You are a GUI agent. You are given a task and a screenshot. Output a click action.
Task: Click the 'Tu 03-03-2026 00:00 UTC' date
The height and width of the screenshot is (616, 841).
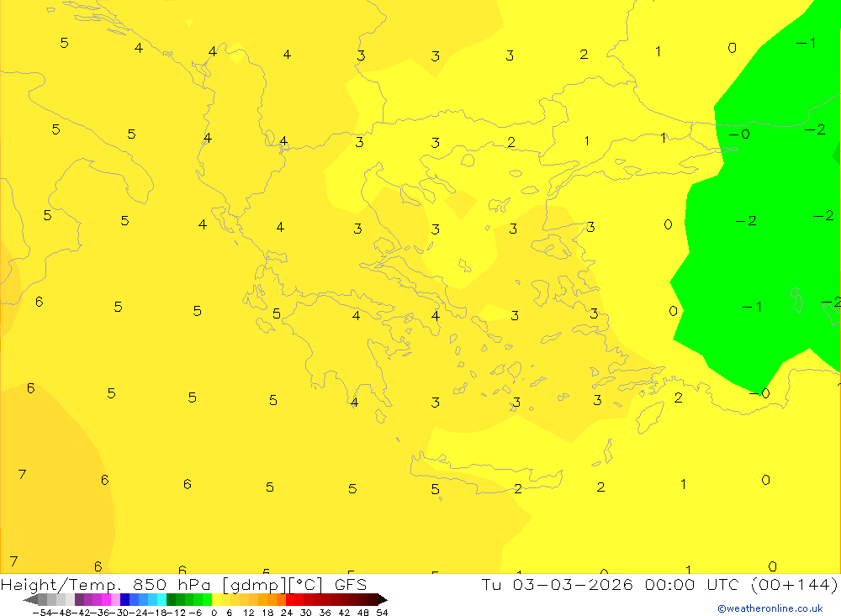click(609, 584)
